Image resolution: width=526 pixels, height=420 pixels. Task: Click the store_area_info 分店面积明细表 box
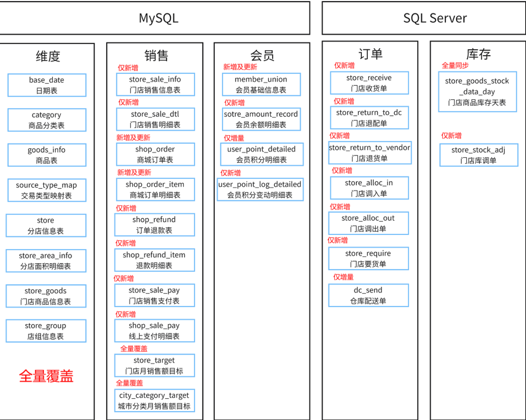tap(46, 261)
